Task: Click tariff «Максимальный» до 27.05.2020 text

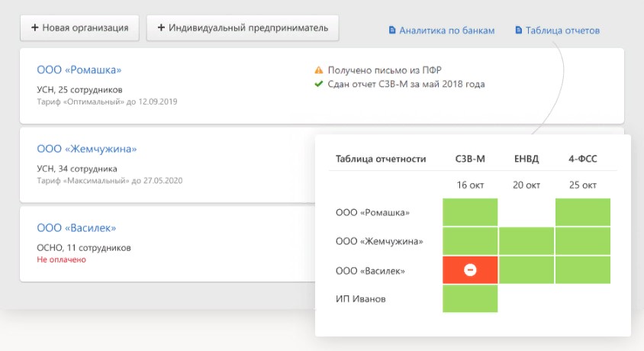Action: [110, 181]
